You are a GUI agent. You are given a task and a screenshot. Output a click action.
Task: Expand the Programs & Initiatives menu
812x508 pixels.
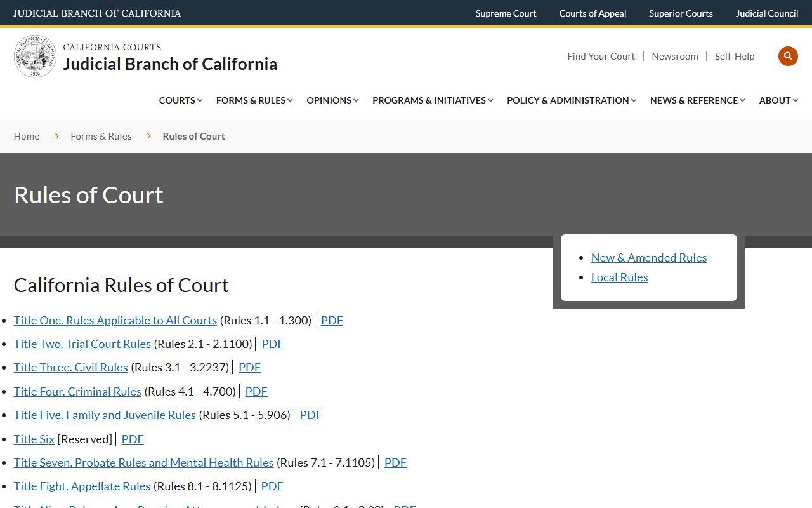[x=433, y=100]
